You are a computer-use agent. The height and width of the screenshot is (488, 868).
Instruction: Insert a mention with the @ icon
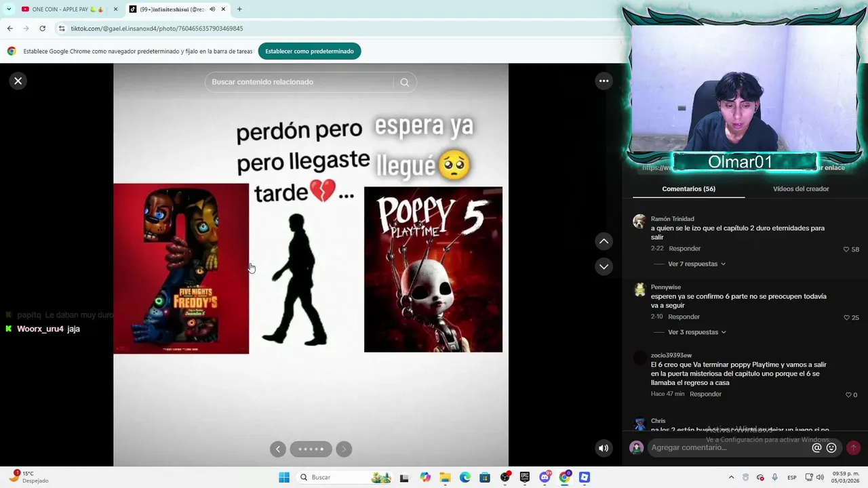(x=816, y=447)
